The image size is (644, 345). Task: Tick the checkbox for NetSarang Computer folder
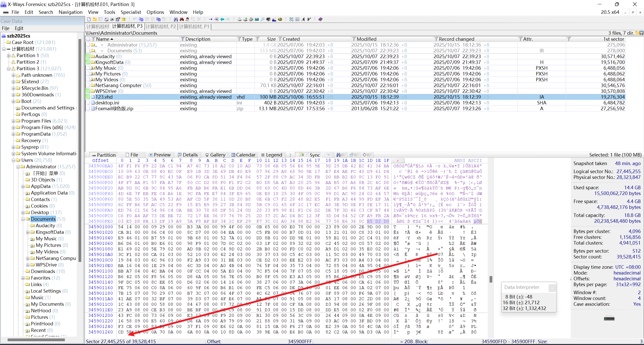click(88, 85)
